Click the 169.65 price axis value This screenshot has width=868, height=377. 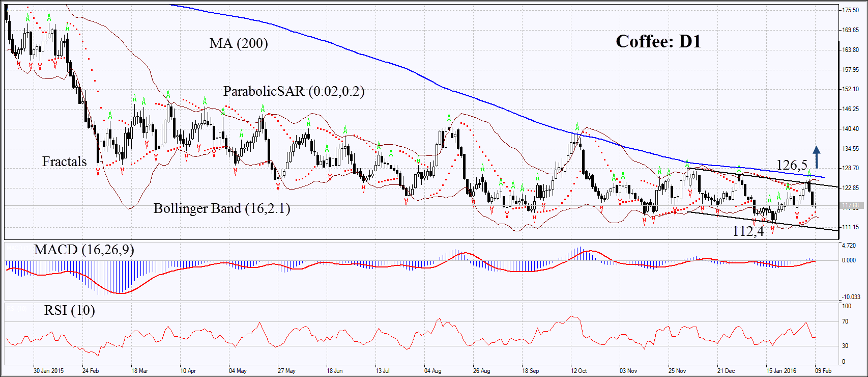point(851,30)
